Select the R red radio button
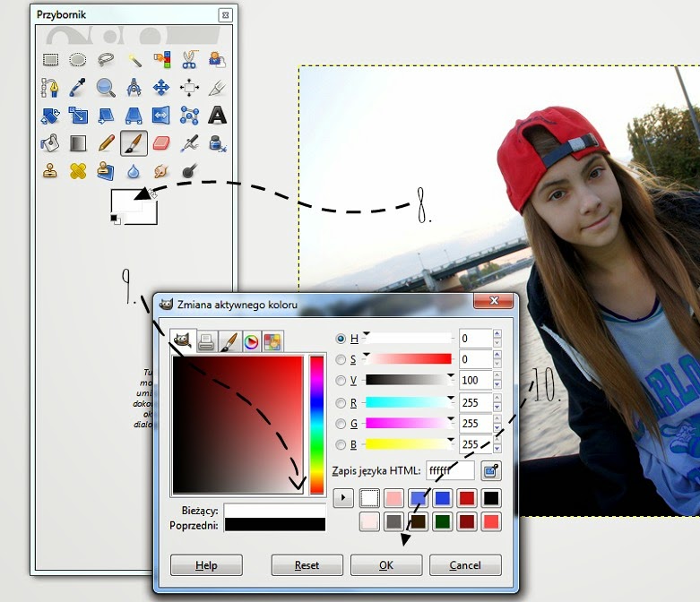Screen dimensions: 700x602 (x=341, y=403)
